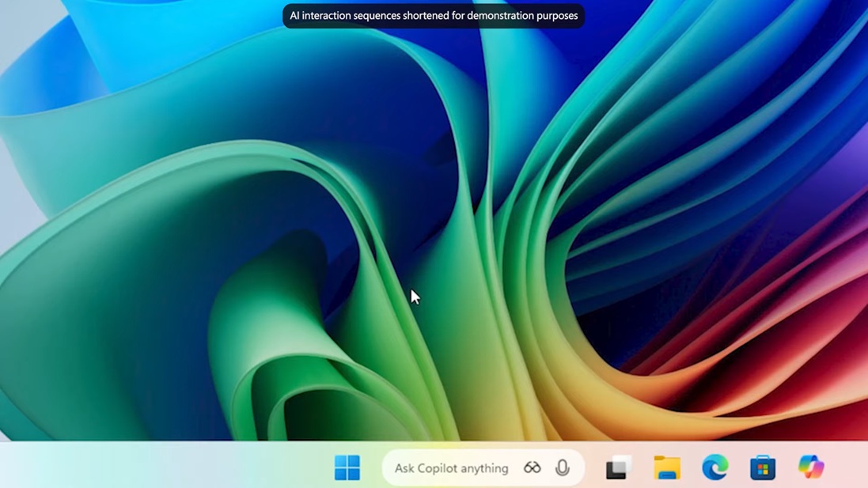This screenshot has height=488, width=868.
Task: Click the yellow folder icon on taskbar
Action: coord(666,467)
